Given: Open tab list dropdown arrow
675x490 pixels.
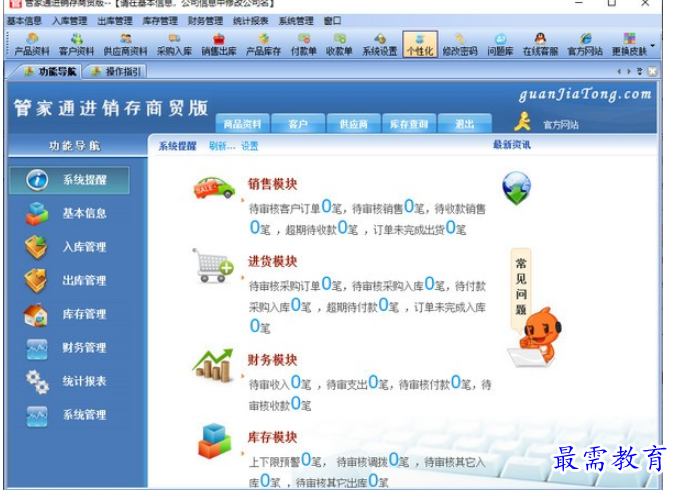Looking at the screenshot, I should pyautogui.click(x=639, y=71).
